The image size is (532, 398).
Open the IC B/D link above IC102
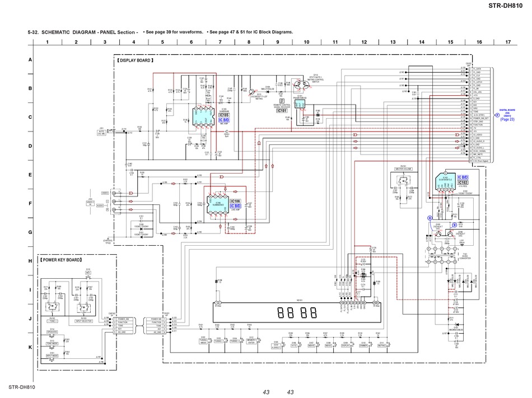[x=463, y=177]
